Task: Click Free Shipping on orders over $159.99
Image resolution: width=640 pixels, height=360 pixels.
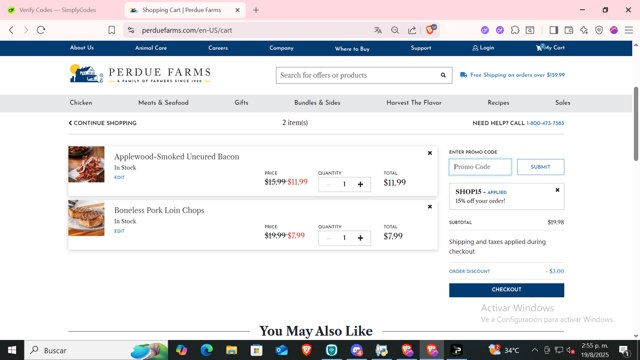Action: [513, 75]
